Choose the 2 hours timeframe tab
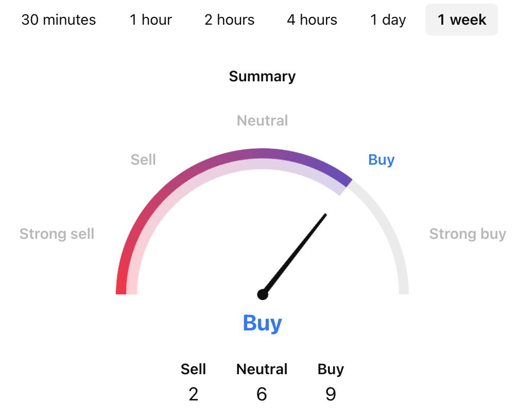 230,20
